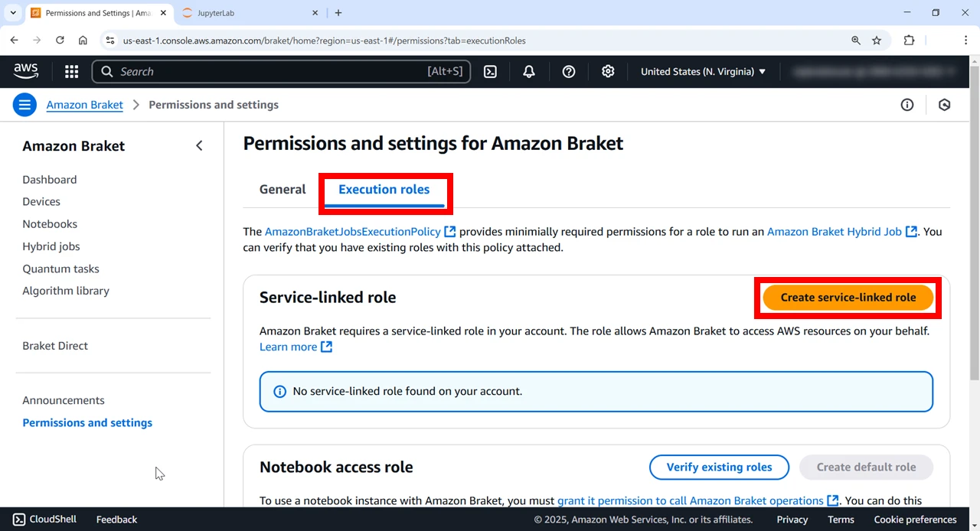Click the AWS logo home icon
Viewport: 980px width, 531px height.
coord(26,71)
